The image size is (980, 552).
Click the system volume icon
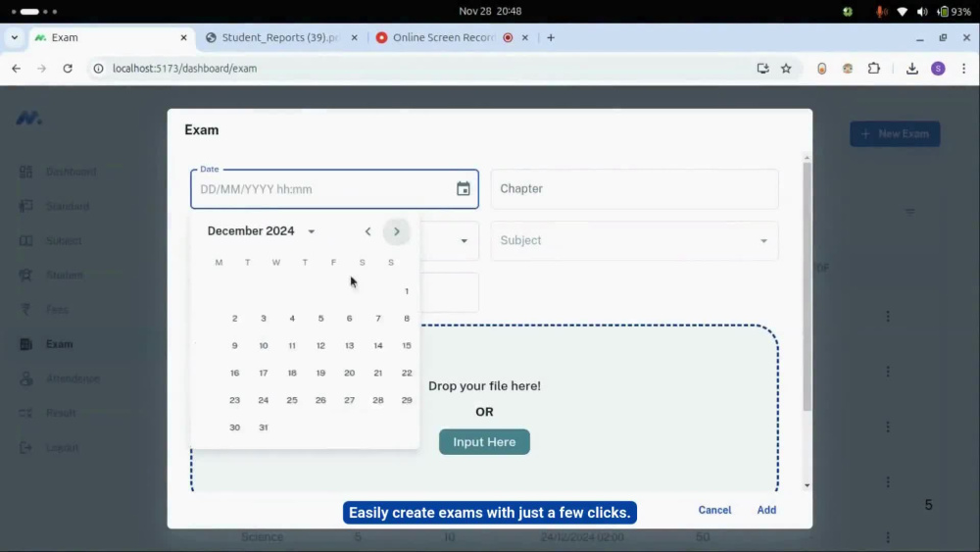922,11
